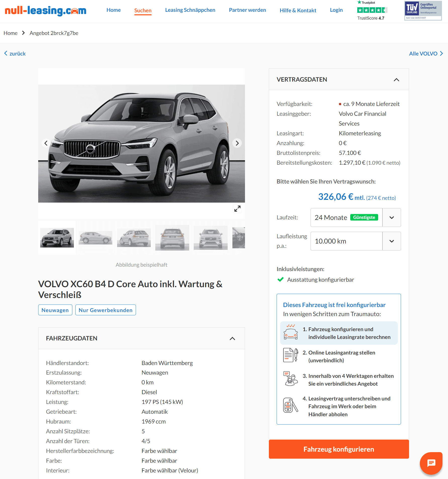448x479 pixels.
Task: Click Dieses Fahrzeug ist frei konfigurierbar heading
Action: click(334, 305)
